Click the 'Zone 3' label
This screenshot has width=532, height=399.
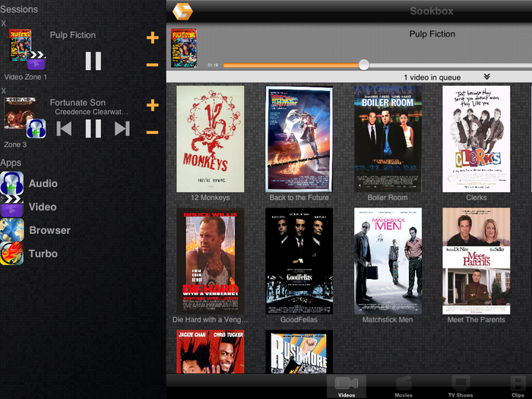pyautogui.click(x=15, y=144)
